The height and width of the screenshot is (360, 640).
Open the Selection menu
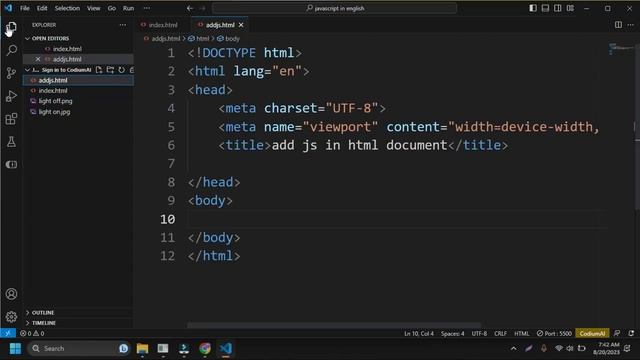coord(67,8)
